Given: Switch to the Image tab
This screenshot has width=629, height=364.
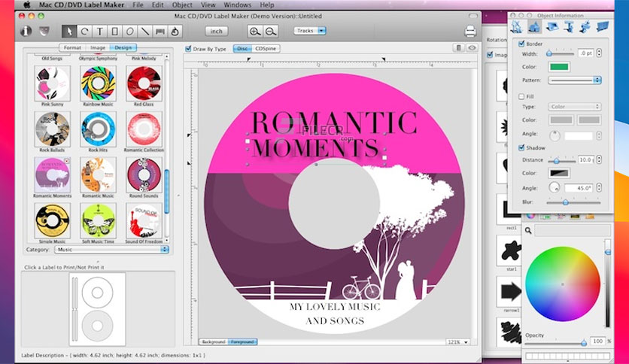Looking at the screenshot, I should tap(98, 47).
